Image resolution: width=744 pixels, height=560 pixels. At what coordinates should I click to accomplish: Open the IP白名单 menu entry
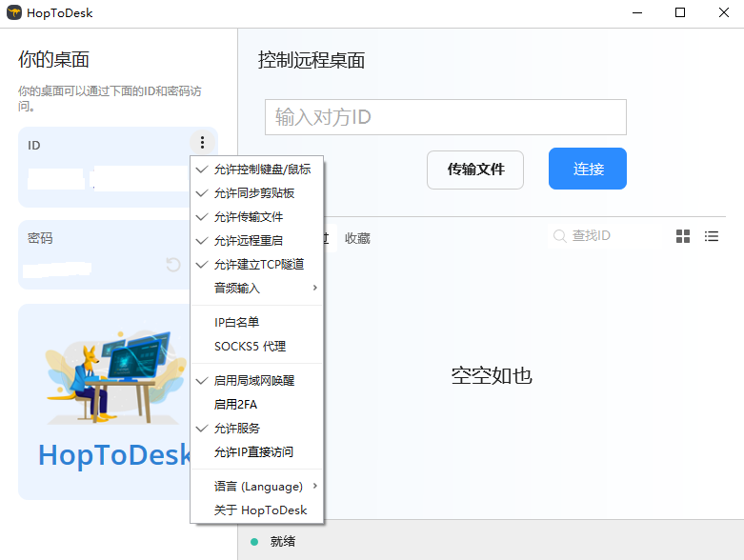pos(236,323)
